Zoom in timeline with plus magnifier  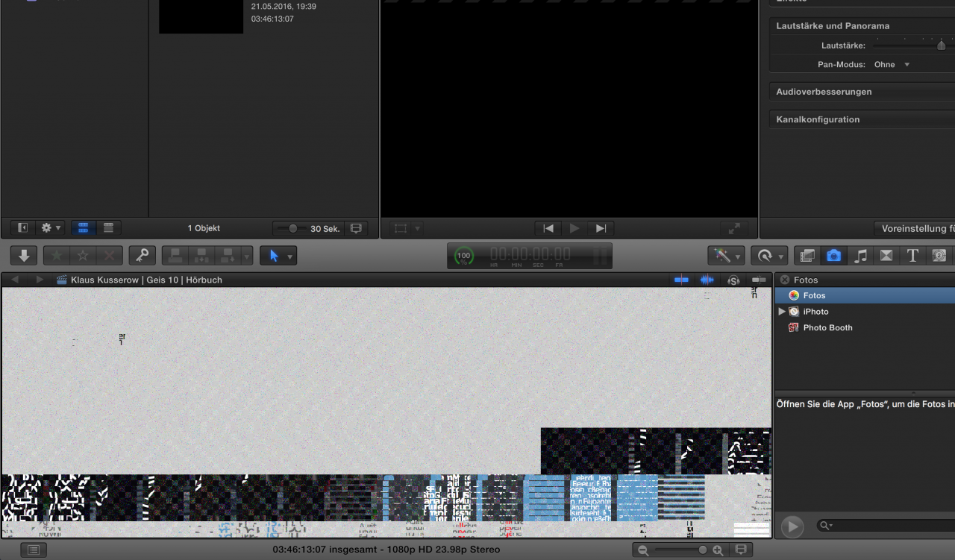pos(718,550)
